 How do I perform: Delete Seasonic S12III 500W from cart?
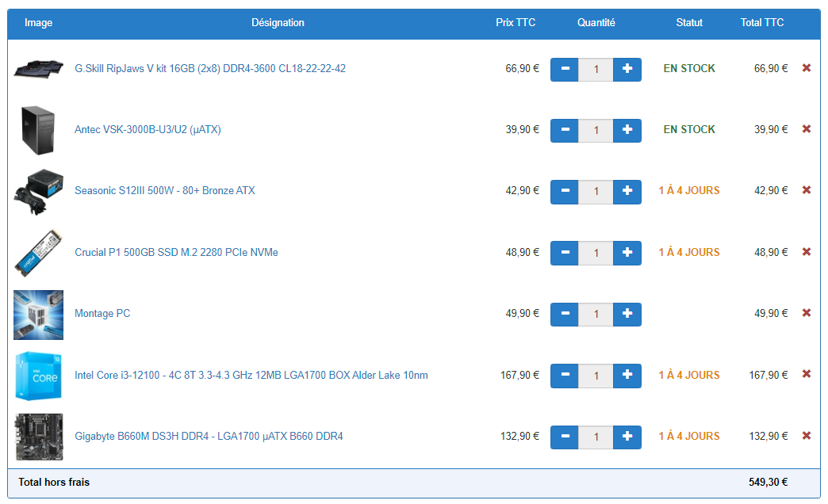807,190
